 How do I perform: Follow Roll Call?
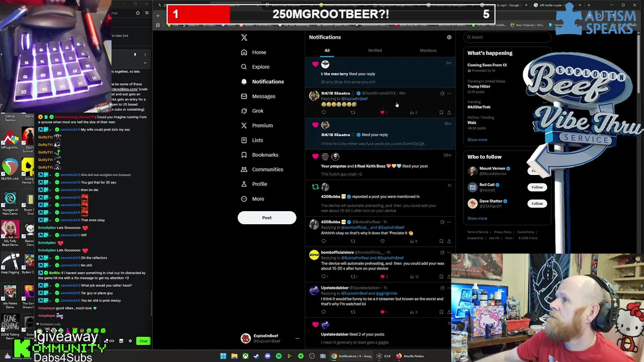point(537,187)
